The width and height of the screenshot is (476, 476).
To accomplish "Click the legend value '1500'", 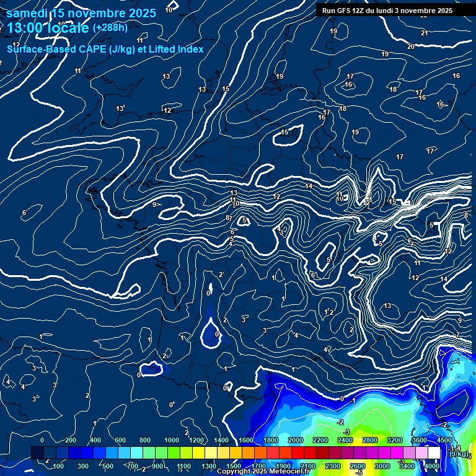I will coord(234,466).
